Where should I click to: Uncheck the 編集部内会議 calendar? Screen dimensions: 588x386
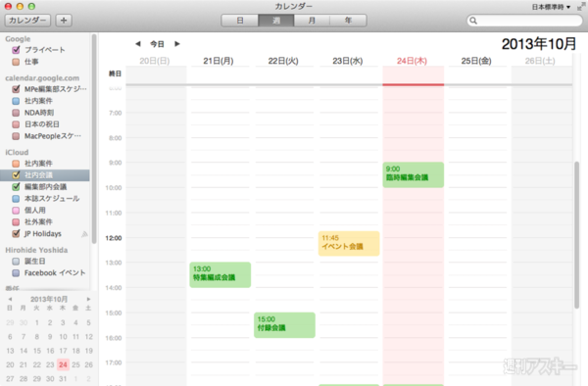coord(16,186)
